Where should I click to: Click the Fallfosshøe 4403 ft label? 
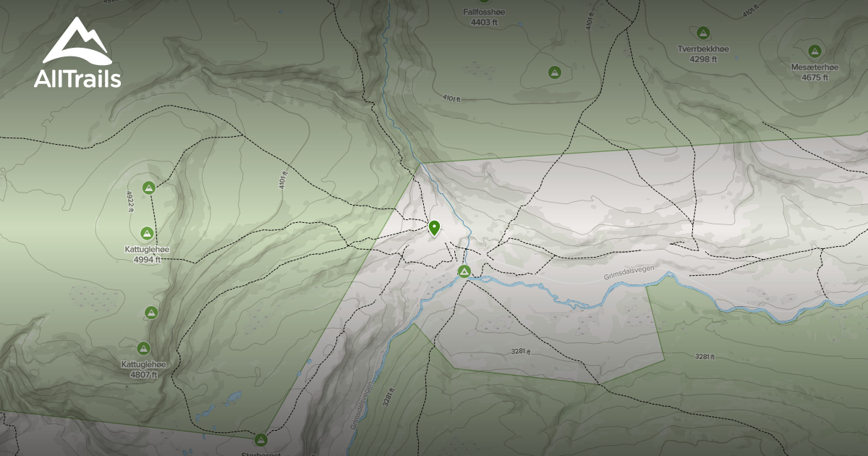(484, 17)
